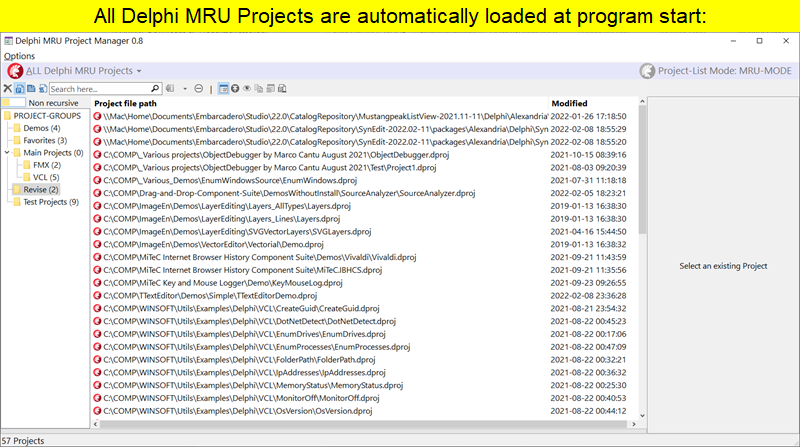The width and height of the screenshot is (800, 447).
Task: Open the Options menu
Action: (19, 56)
